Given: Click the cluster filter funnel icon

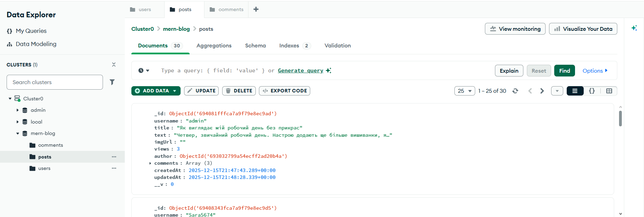Looking at the screenshot, I should 112,82.
